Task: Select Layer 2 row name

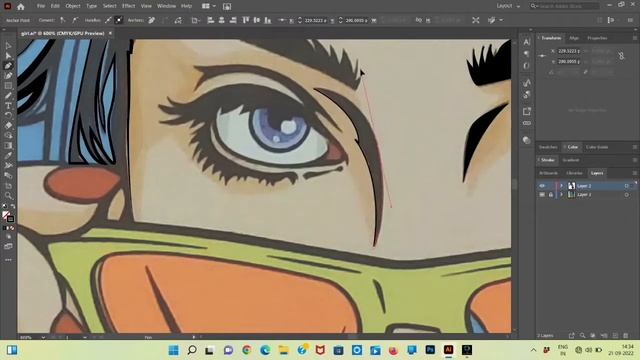Action: click(584, 186)
